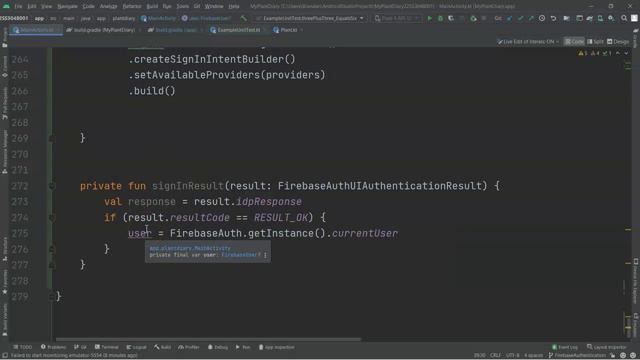Open the Layout Inspector
Screen dimensions: 640x360
pyautogui.click(x=606, y=347)
